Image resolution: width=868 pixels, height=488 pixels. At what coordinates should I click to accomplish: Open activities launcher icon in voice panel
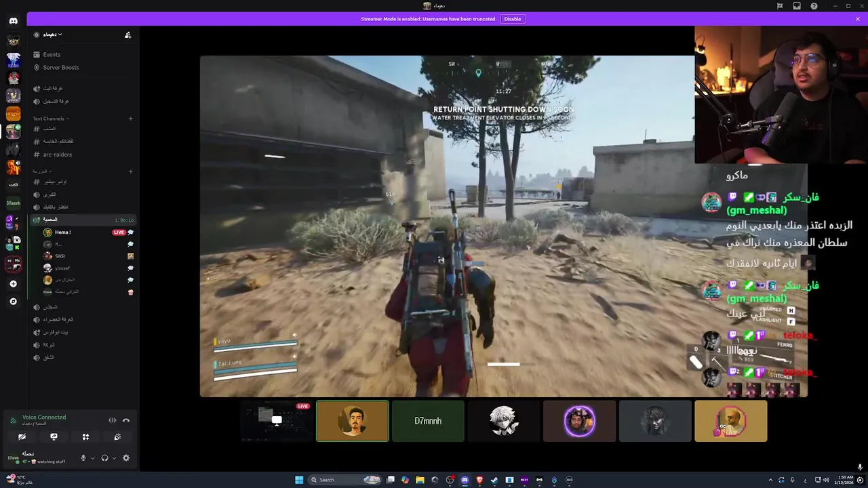tap(85, 437)
